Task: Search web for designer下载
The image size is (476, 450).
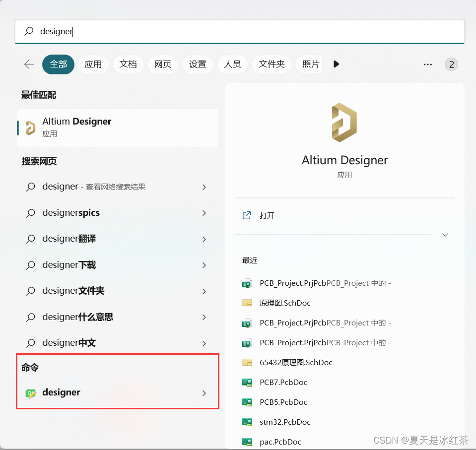Action: click(x=118, y=265)
